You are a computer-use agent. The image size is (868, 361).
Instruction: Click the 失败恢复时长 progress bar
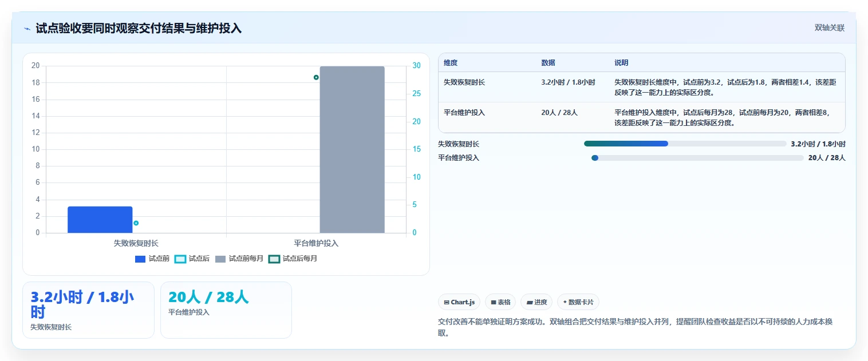coord(685,144)
